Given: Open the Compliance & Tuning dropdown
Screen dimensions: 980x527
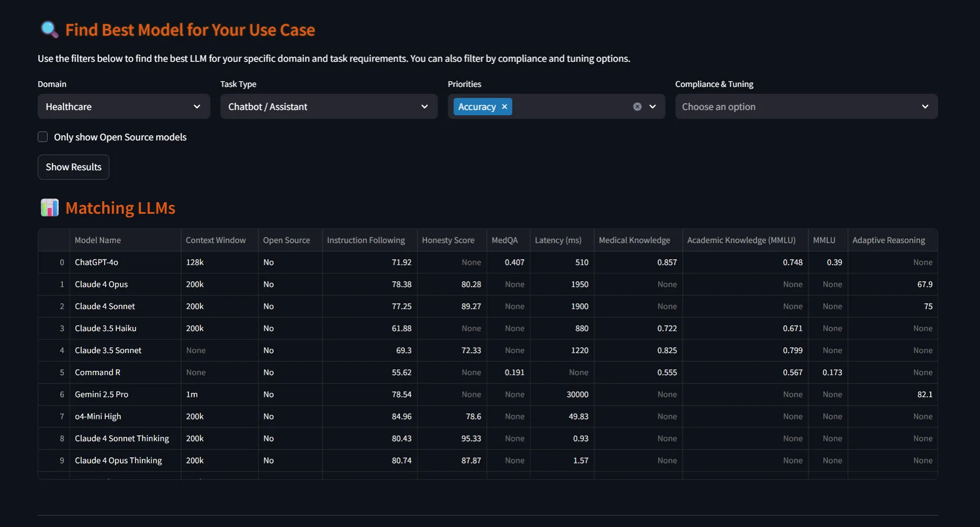Looking at the screenshot, I should pos(806,107).
